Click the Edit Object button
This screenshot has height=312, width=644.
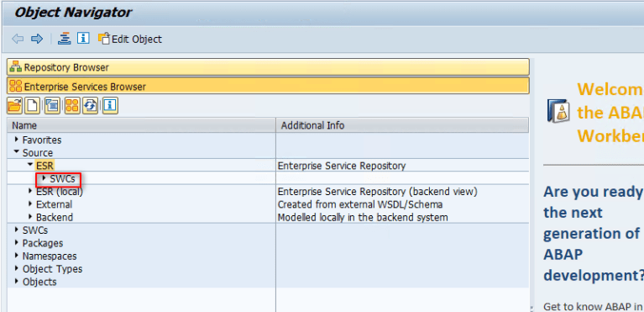[130, 39]
